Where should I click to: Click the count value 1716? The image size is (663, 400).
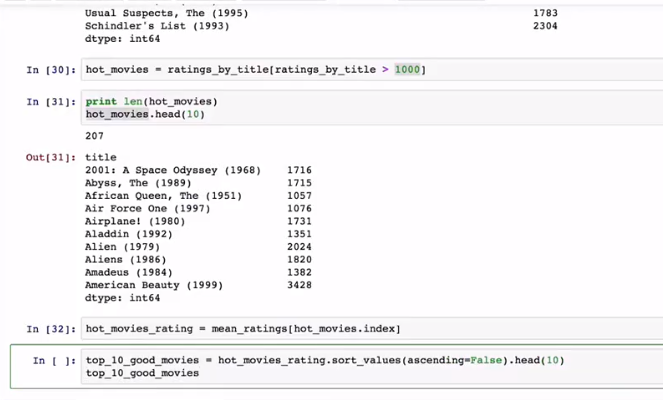pyautogui.click(x=299, y=170)
